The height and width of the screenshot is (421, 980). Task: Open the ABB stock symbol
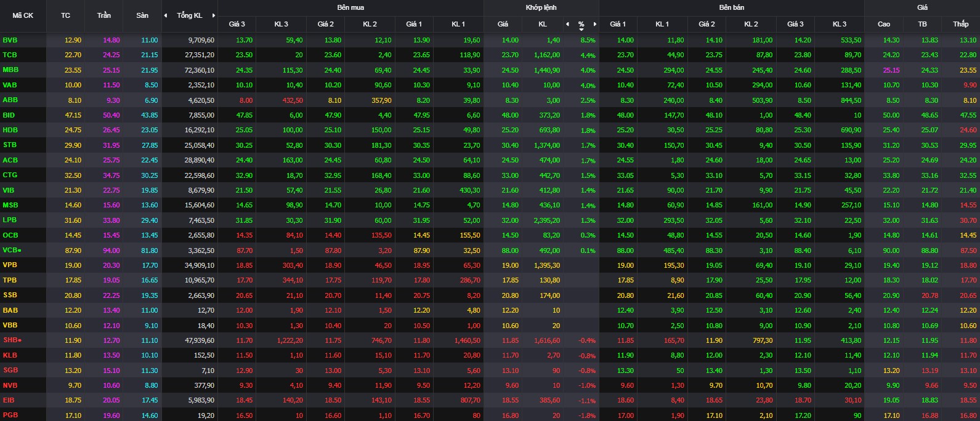point(10,100)
